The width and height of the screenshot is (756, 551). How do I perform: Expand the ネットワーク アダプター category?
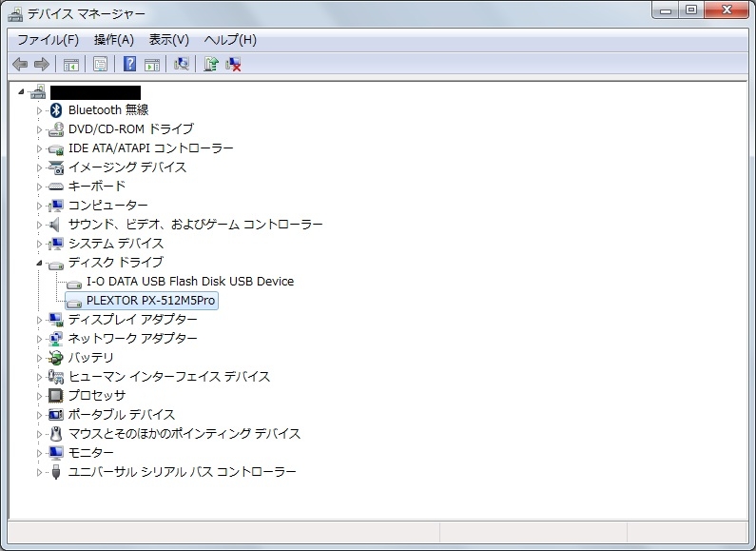(x=40, y=339)
